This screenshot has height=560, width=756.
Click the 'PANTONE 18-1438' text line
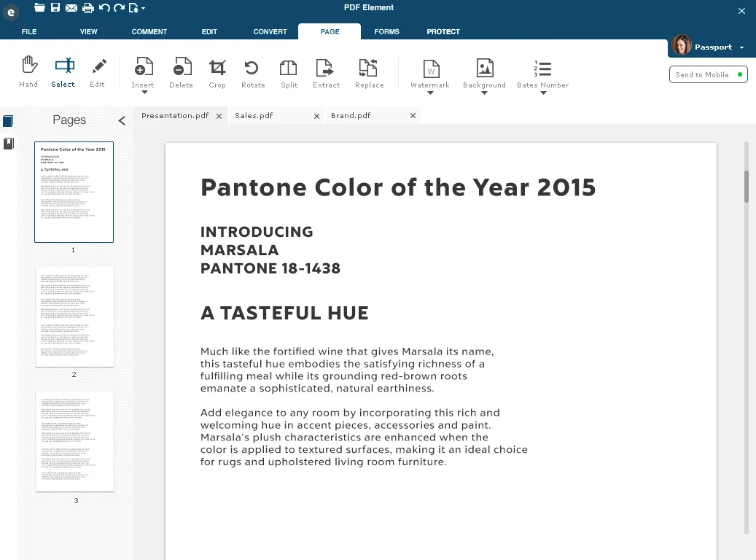click(270, 268)
